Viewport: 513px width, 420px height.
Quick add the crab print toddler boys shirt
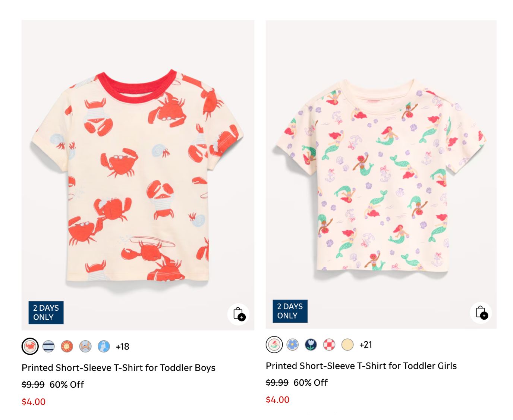(239, 314)
